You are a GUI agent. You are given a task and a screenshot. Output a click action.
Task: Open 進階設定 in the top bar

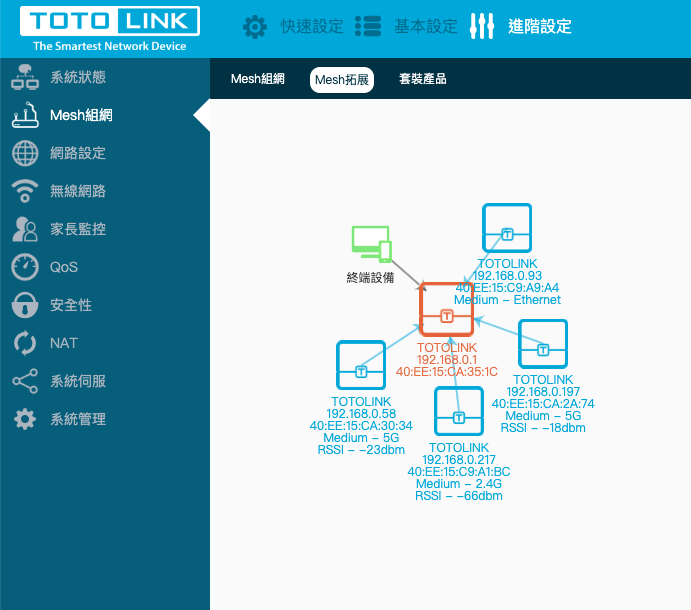(540, 26)
